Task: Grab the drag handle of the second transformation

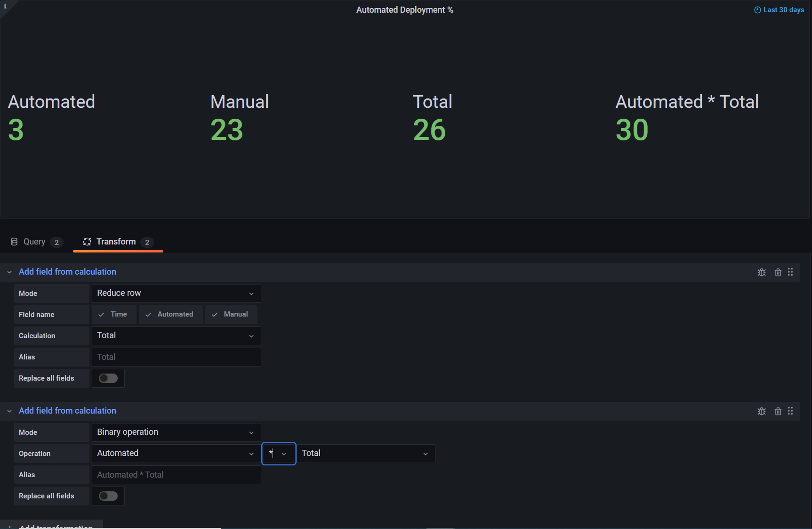Action: coord(790,411)
